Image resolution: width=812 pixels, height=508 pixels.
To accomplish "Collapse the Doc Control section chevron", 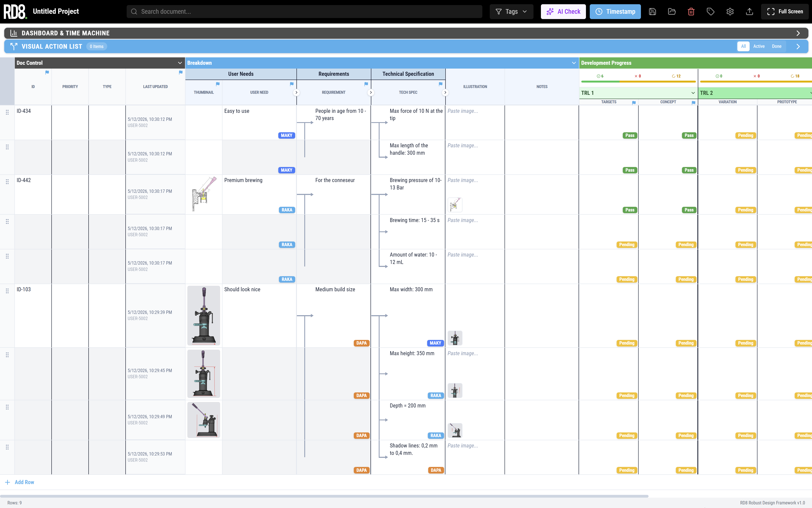I will [180, 63].
